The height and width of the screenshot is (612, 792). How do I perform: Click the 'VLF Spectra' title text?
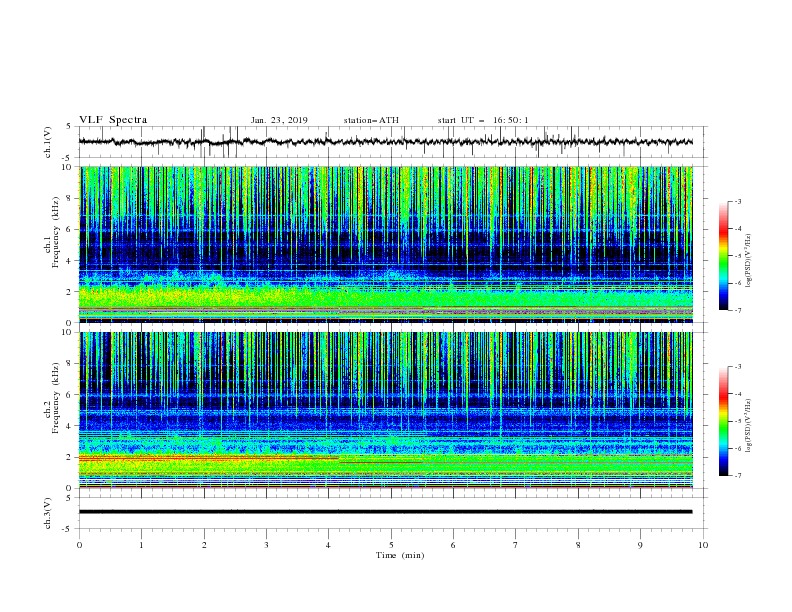pyautogui.click(x=113, y=120)
